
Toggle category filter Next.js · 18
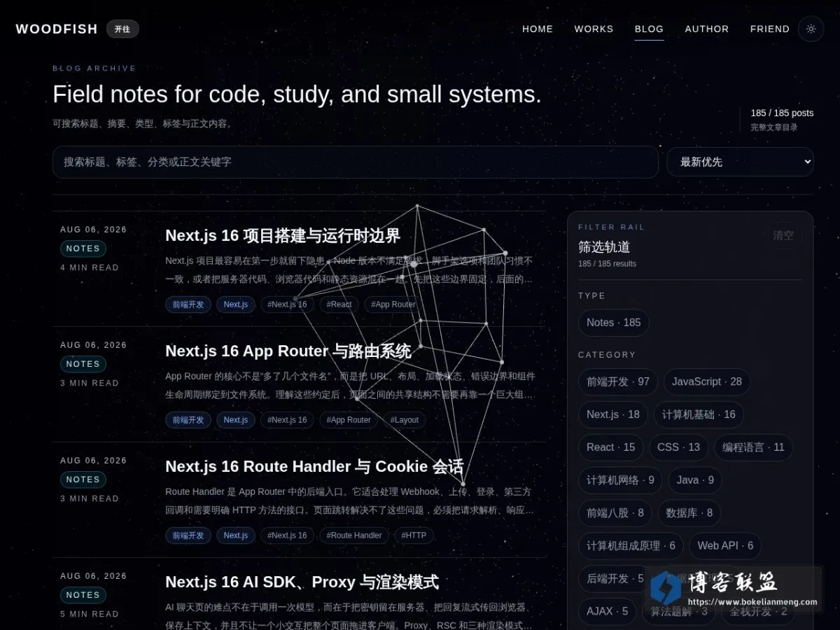[x=613, y=414]
